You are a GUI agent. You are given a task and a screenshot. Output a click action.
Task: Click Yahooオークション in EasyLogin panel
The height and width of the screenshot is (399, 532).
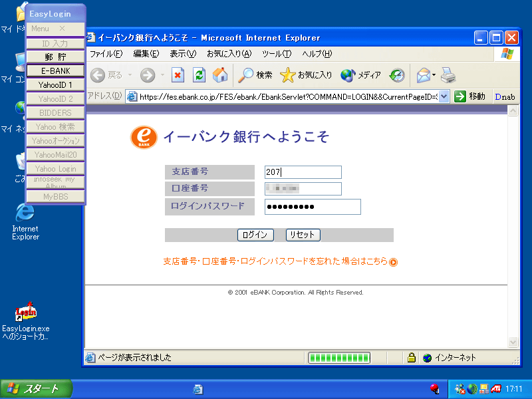point(55,141)
